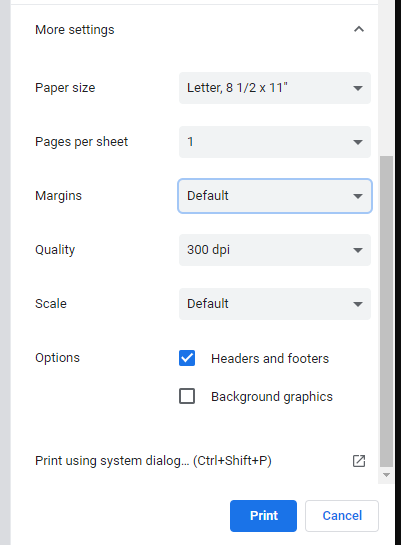Click the Cancel button
Image resolution: width=401 pixels, height=545 pixels.
tap(342, 516)
